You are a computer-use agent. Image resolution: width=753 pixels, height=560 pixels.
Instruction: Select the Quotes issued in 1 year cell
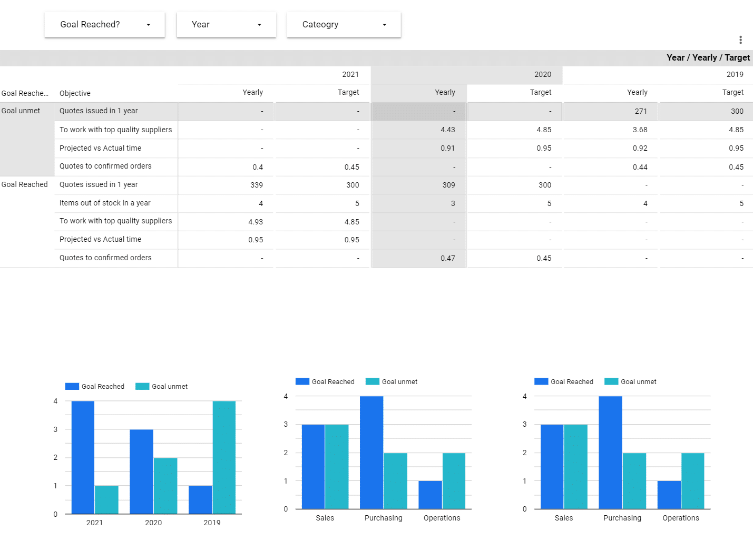(99, 111)
